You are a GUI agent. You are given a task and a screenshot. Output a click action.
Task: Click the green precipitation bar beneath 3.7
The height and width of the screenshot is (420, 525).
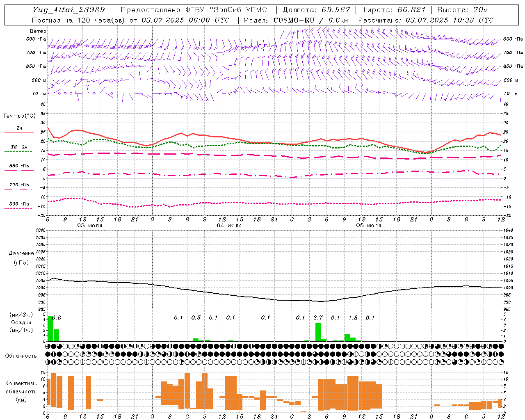(x=318, y=332)
